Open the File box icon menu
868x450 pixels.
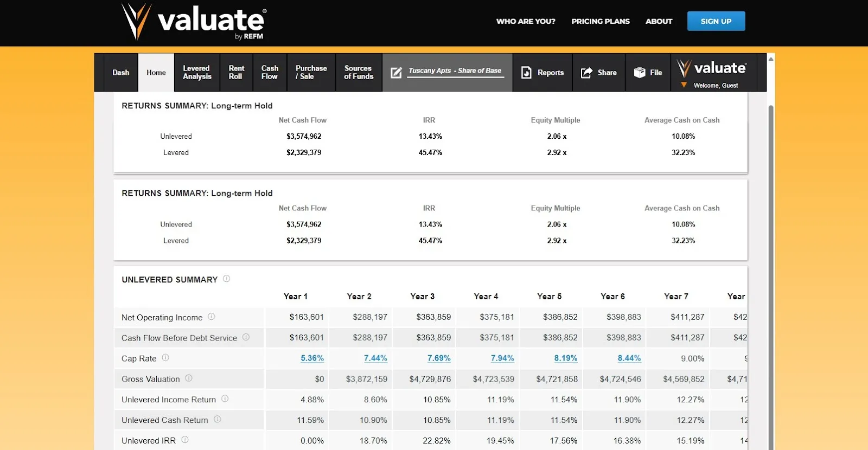click(x=640, y=73)
